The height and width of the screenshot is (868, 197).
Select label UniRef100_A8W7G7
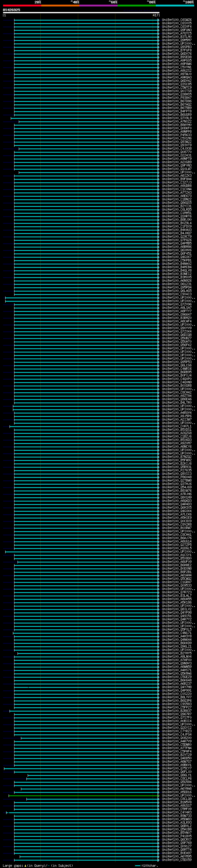(x=177, y=761)
